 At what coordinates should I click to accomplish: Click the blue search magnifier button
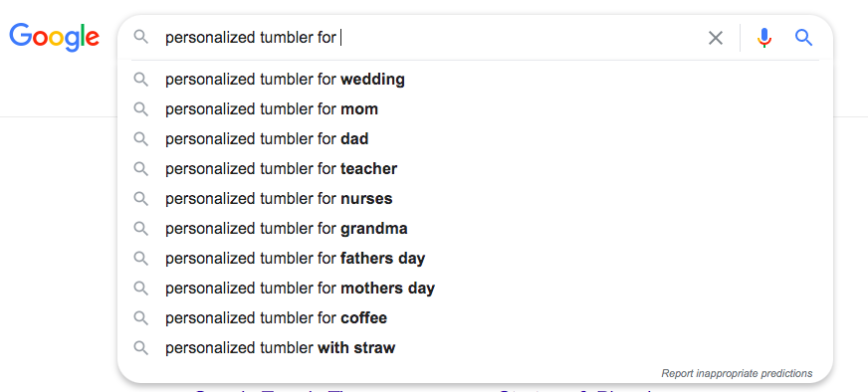803,38
